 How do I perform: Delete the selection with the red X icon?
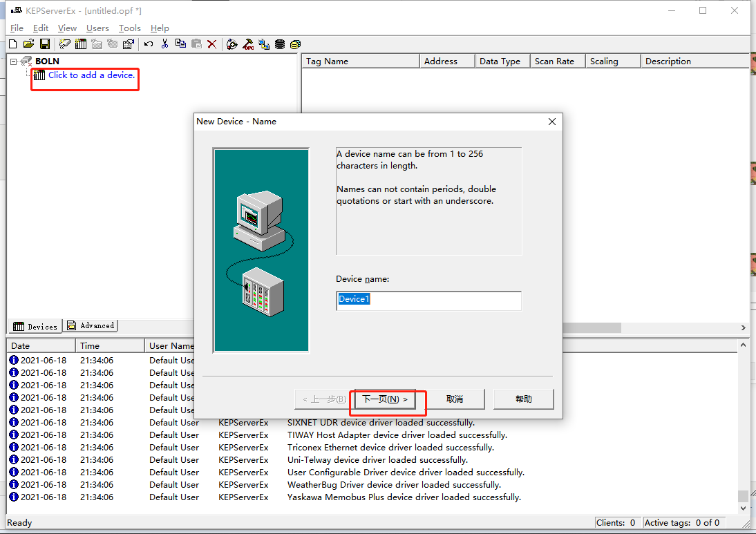[x=211, y=44]
